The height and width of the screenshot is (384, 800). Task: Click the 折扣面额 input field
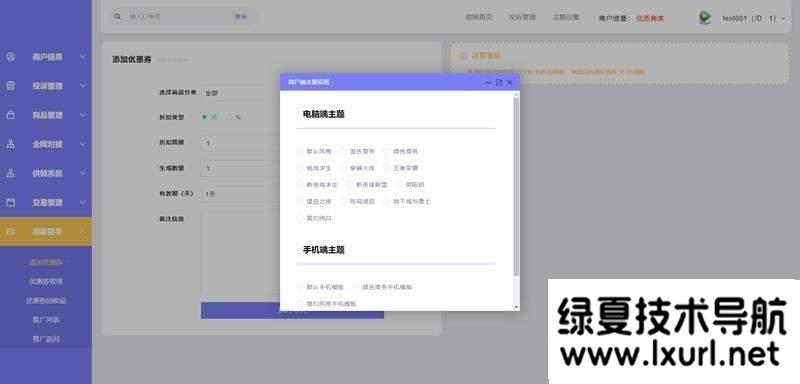(241, 143)
